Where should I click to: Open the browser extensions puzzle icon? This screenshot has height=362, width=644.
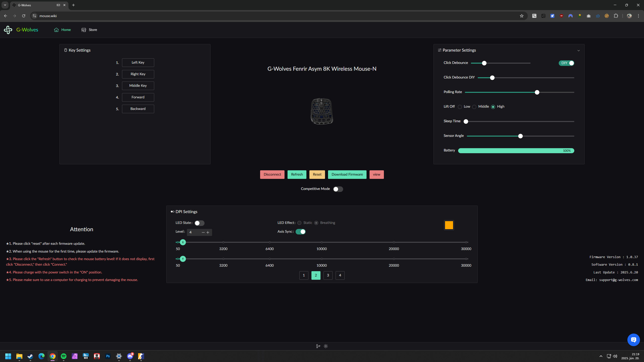616,16
